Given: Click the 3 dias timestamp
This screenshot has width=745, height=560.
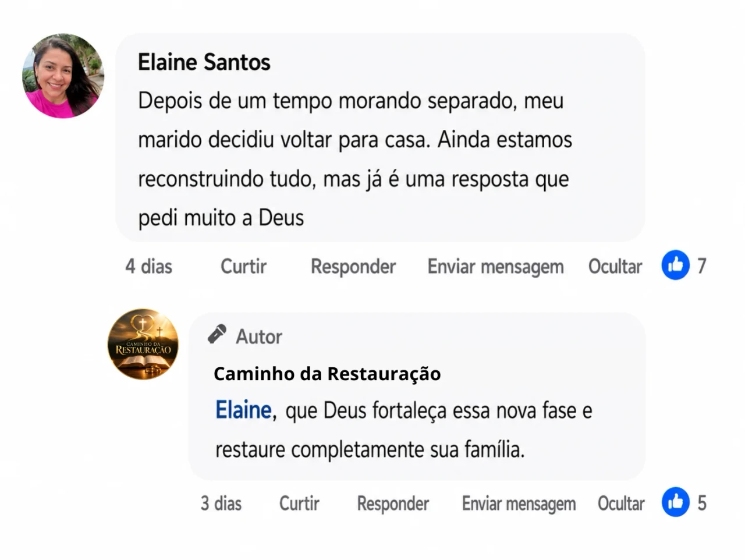Looking at the screenshot, I should [x=221, y=504].
